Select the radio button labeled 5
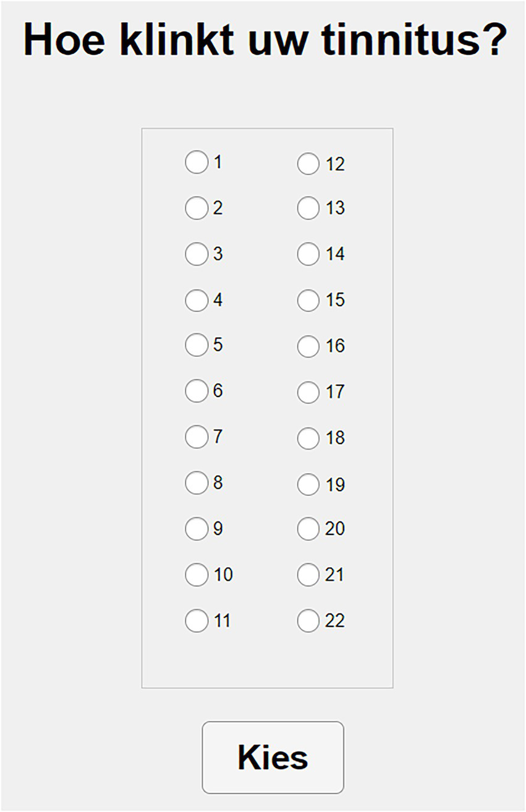Image resolution: width=526 pixels, height=812 pixels. pos(196,345)
